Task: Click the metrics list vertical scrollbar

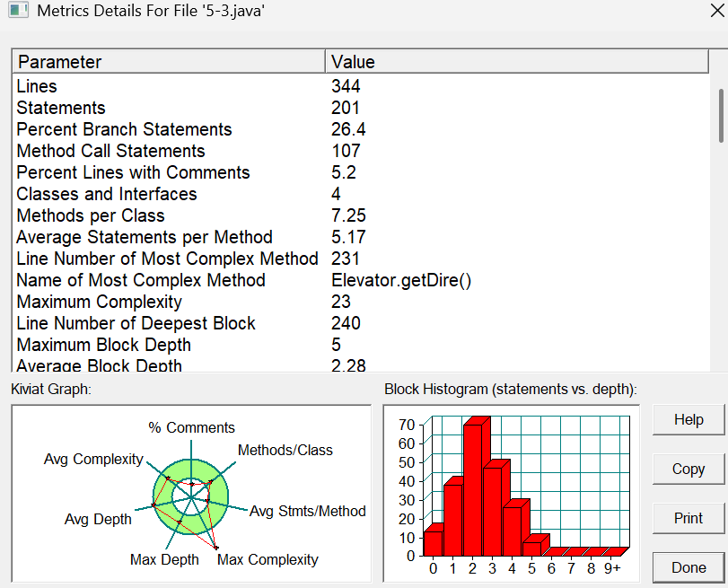Action: click(721, 116)
